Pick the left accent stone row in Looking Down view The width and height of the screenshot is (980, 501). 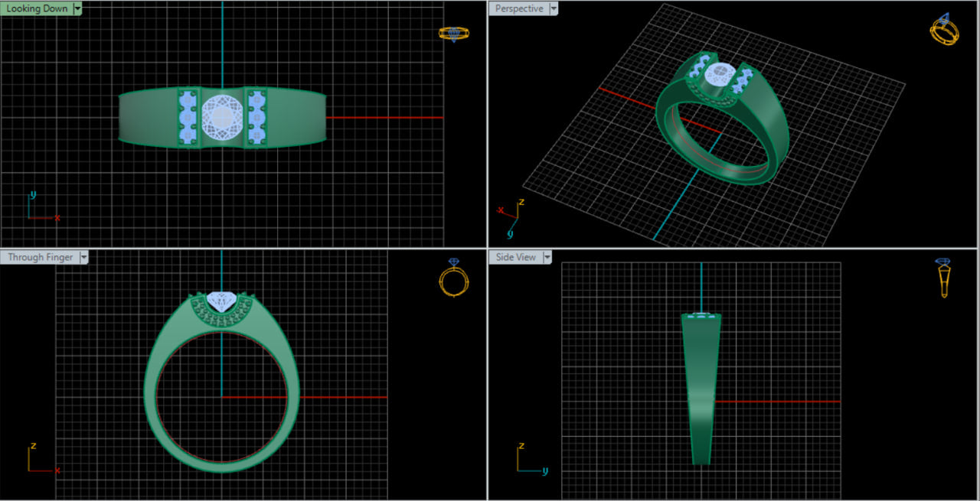point(188,117)
